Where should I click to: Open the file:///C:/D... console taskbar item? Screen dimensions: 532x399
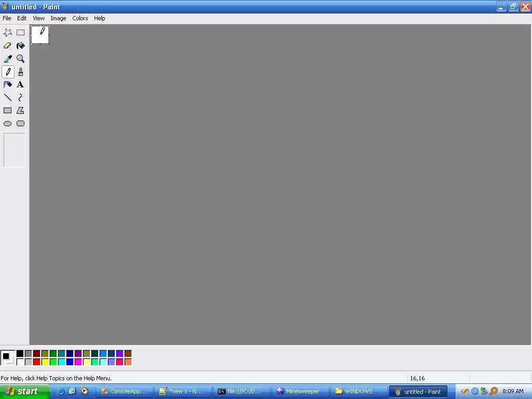coord(242,392)
